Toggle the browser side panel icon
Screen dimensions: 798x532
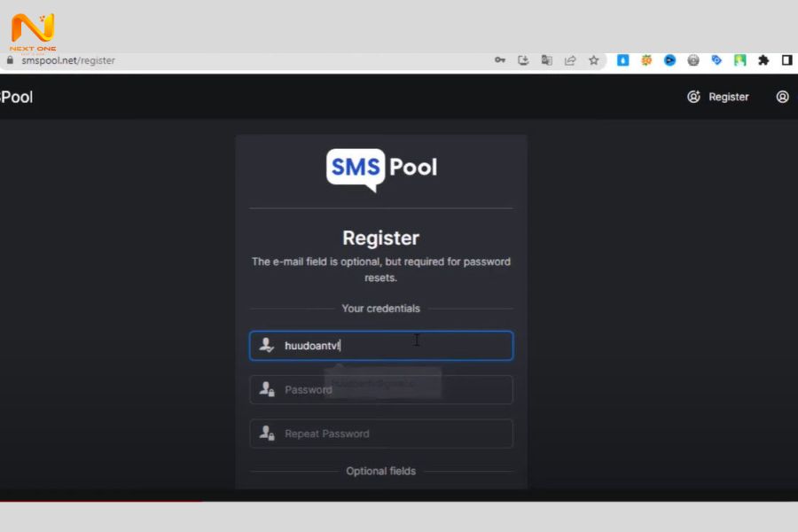(786, 60)
